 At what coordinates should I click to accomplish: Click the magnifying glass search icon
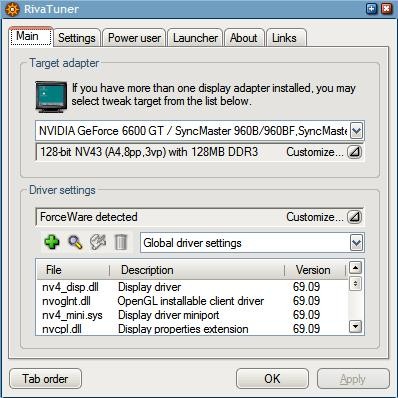tap(75, 242)
